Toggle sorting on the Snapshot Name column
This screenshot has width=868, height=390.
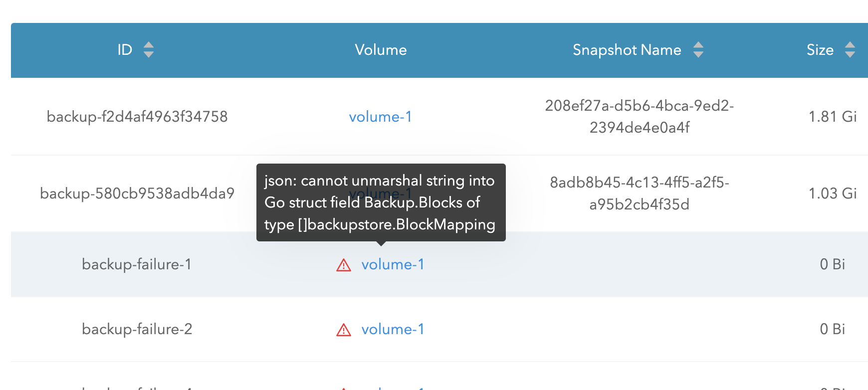coord(699,50)
